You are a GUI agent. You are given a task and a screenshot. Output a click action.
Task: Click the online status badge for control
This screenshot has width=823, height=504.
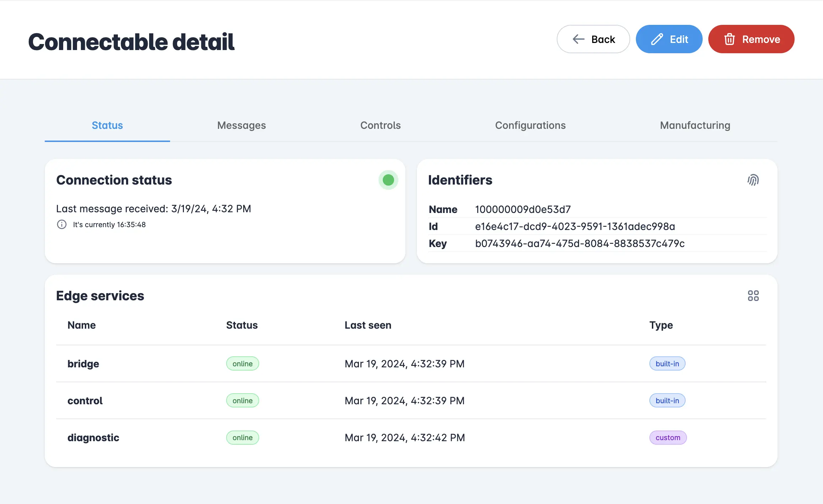pyautogui.click(x=242, y=400)
